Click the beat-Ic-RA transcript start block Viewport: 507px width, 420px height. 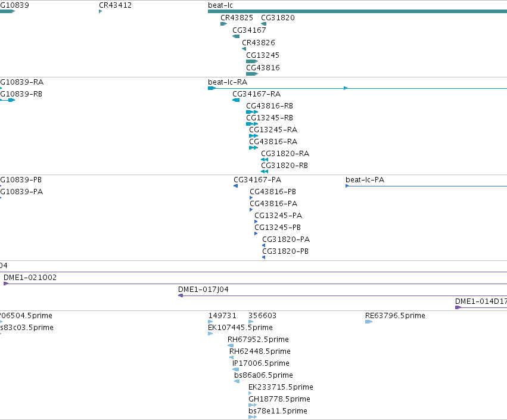point(211,88)
